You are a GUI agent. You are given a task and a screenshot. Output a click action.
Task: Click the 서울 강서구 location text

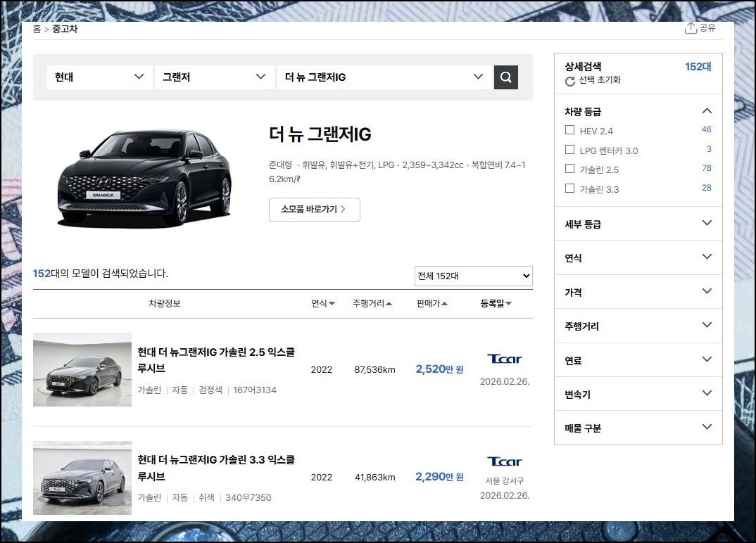(x=504, y=481)
